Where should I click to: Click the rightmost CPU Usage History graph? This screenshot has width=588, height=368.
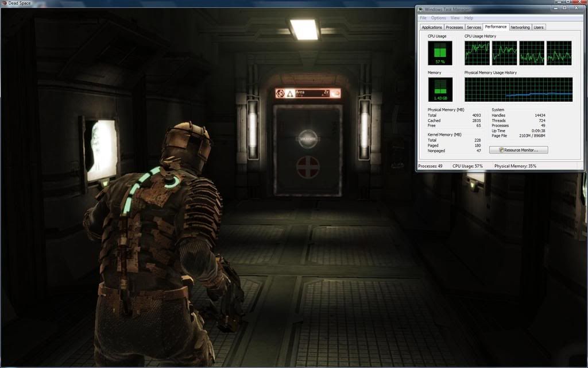(559, 53)
